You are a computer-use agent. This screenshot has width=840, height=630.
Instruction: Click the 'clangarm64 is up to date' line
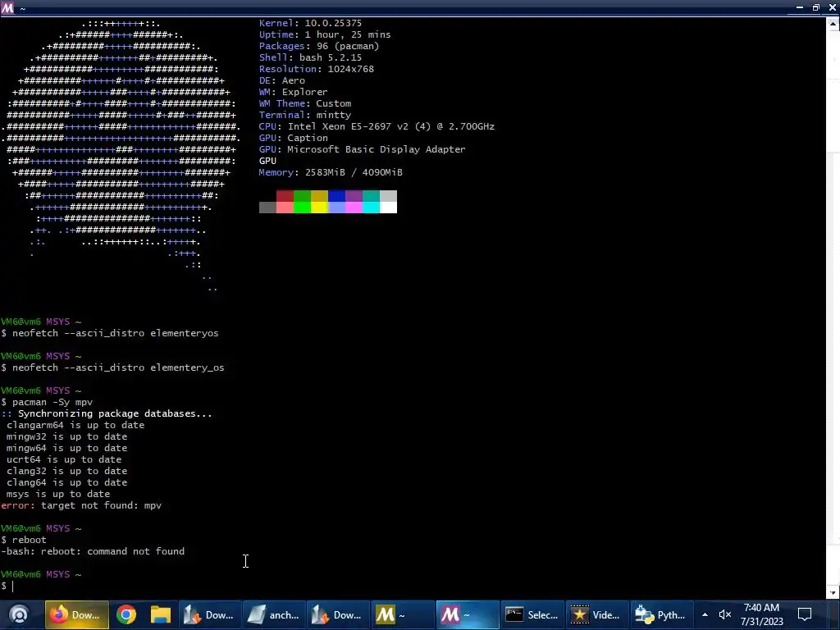coord(75,425)
